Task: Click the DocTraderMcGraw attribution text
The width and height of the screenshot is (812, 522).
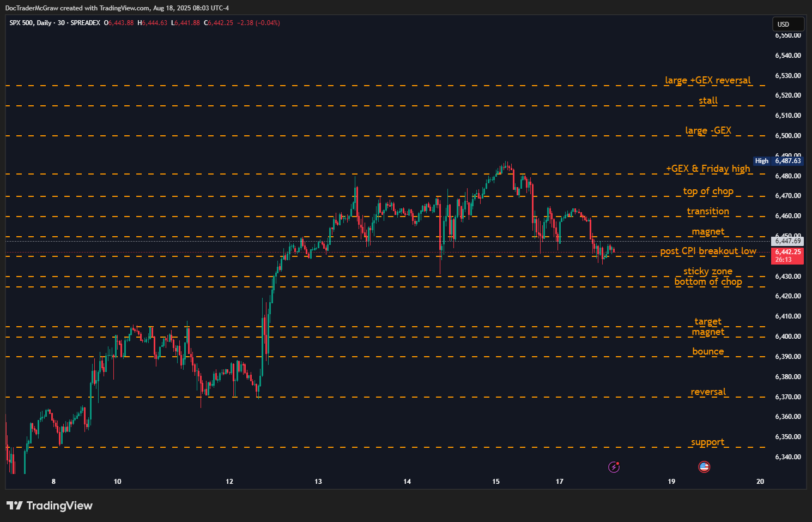Action: (117, 8)
